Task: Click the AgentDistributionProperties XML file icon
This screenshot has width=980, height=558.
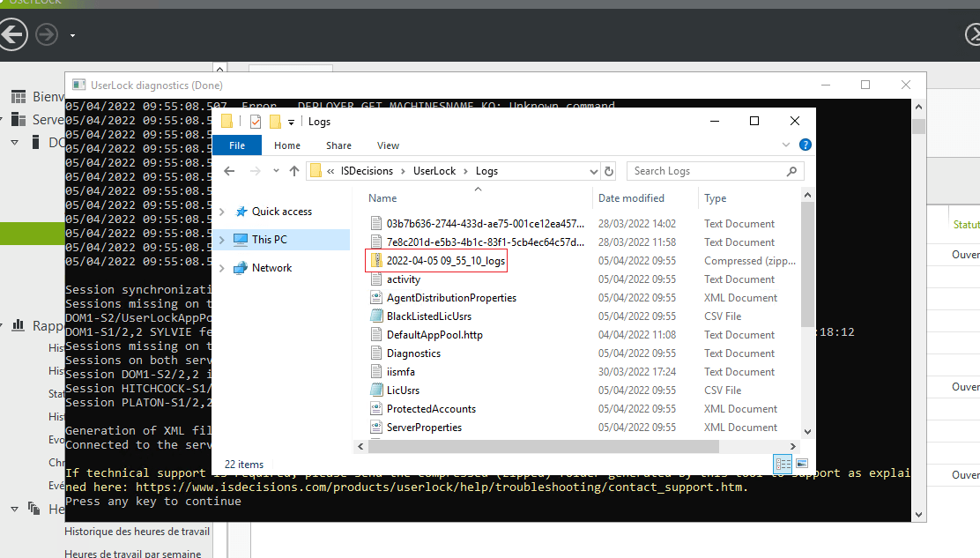Action: (376, 298)
